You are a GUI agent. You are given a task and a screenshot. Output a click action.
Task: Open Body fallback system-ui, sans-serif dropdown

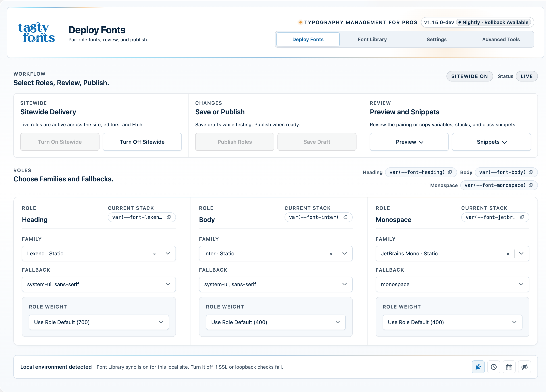[276, 284]
